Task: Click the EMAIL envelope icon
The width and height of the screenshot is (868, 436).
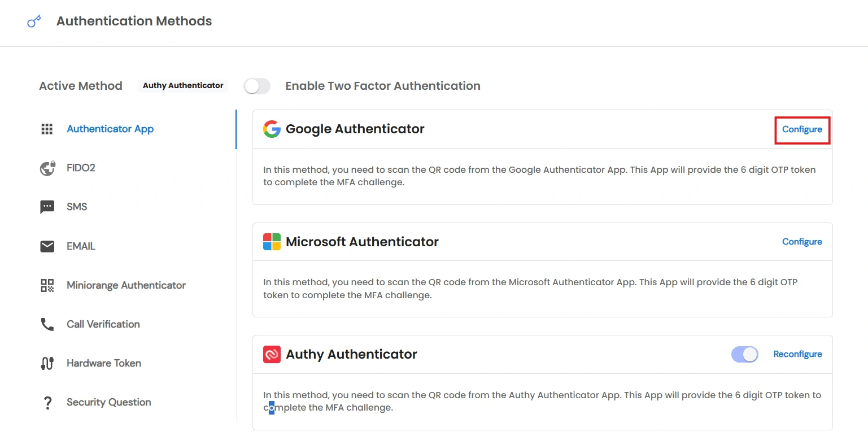Action: (x=47, y=246)
